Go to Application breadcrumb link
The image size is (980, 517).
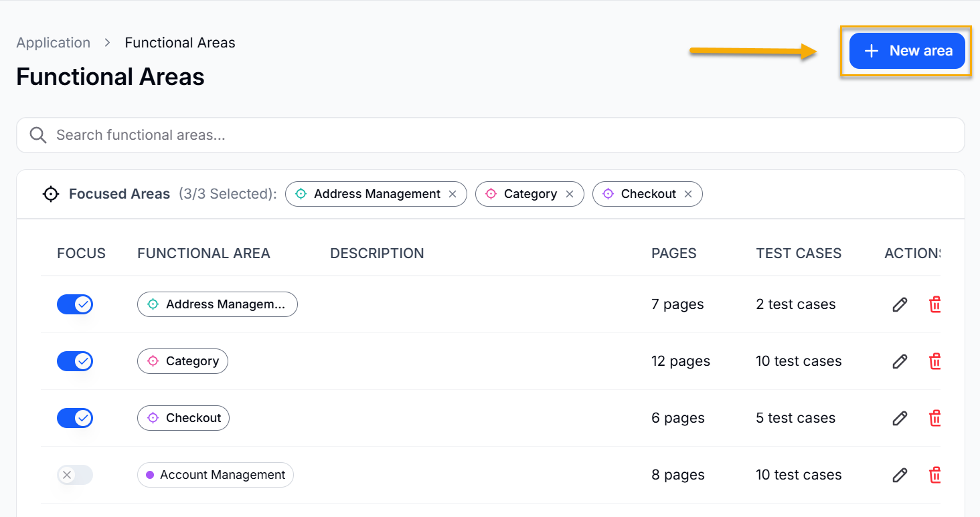(x=54, y=43)
